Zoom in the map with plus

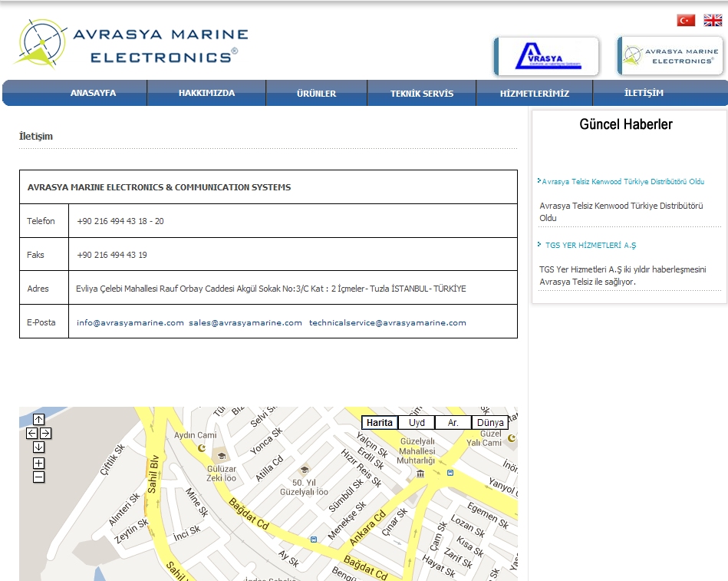point(38,463)
